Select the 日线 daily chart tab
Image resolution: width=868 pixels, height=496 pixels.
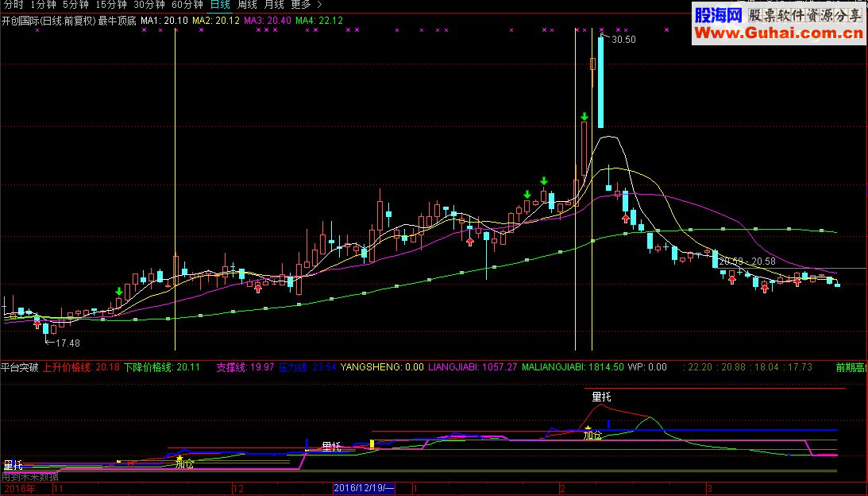[x=220, y=5]
